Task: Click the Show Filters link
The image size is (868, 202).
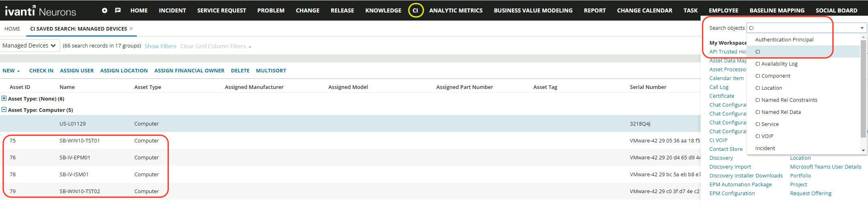Action: pyautogui.click(x=161, y=46)
